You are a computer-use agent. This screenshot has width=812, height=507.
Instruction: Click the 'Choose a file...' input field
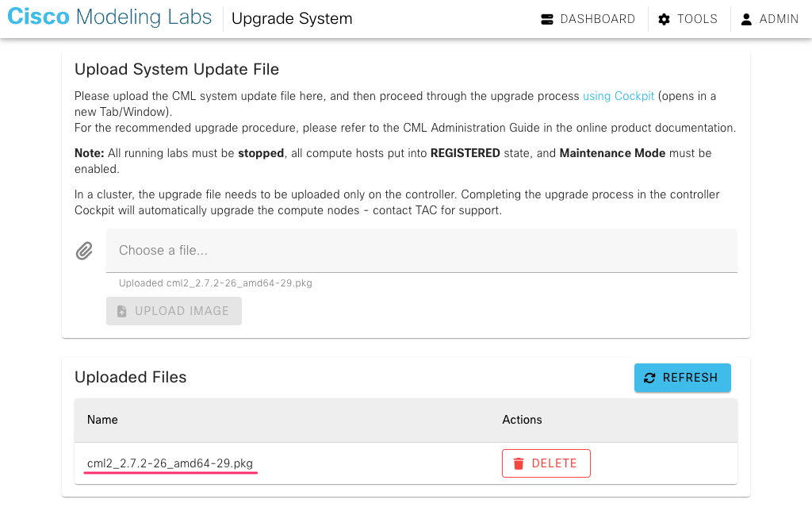(x=422, y=251)
